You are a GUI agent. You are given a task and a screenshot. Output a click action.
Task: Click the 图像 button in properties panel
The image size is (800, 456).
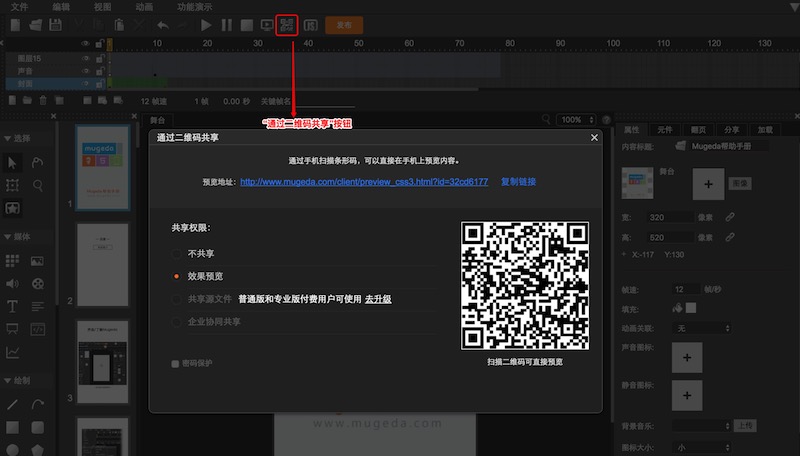click(740, 183)
